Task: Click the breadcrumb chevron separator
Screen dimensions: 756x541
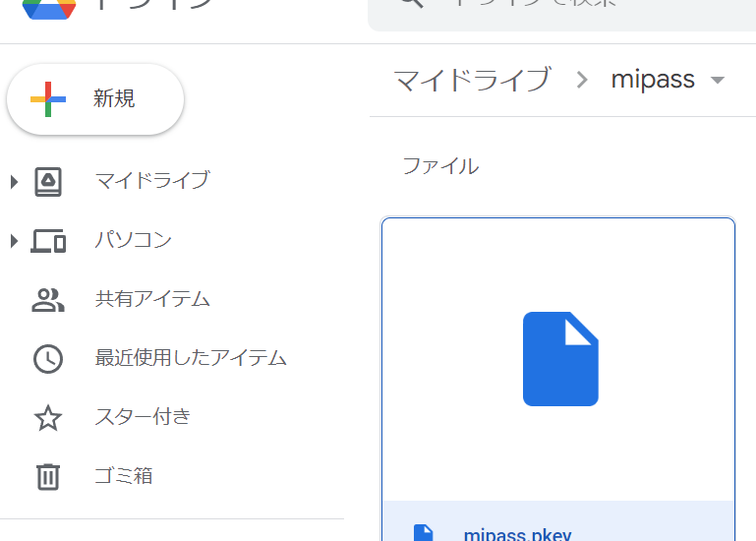Action: click(582, 80)
